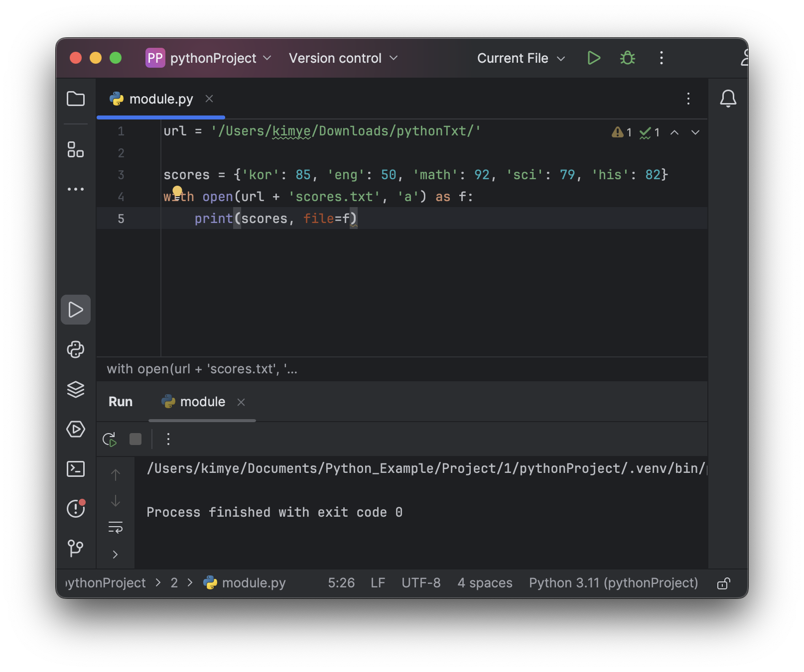804x672 pixels.
Task: Open editor tab options kebab menu
Action: 688,99
